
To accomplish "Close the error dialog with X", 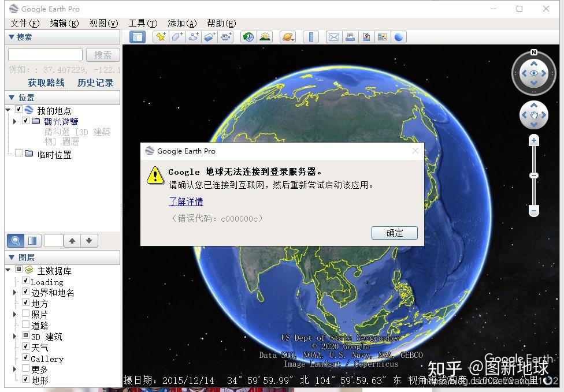I will click(x=415, y=151).
